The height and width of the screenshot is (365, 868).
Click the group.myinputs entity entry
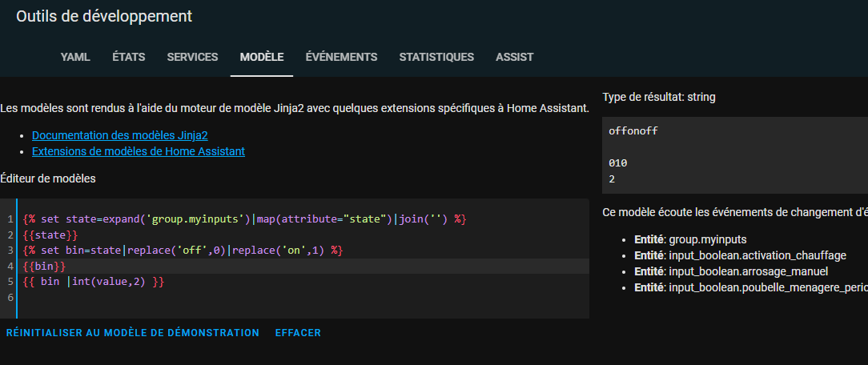click(706, 239)
